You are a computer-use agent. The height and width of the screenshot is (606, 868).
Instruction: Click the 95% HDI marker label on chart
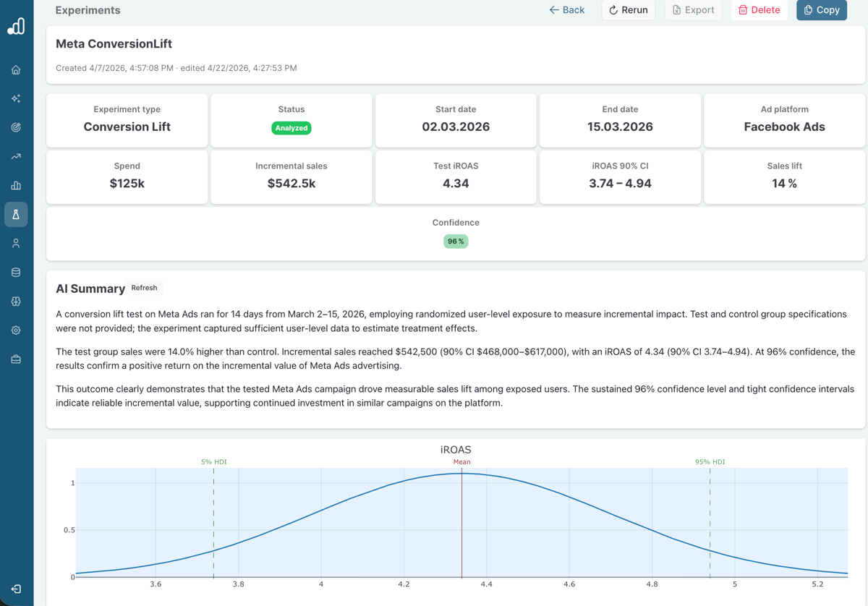710,461
